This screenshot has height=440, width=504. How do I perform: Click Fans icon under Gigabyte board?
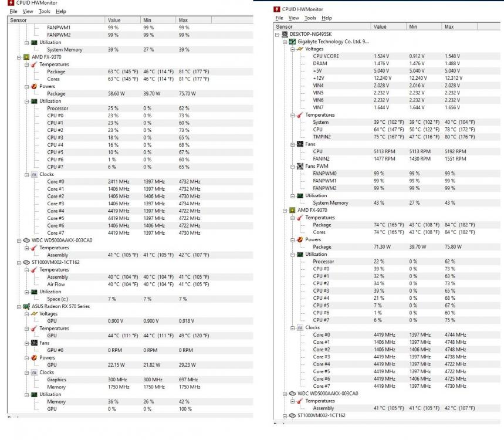300,144
